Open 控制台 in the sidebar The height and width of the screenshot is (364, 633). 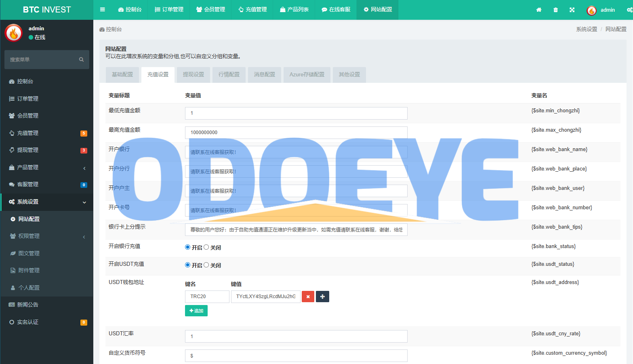pos(47,81)
